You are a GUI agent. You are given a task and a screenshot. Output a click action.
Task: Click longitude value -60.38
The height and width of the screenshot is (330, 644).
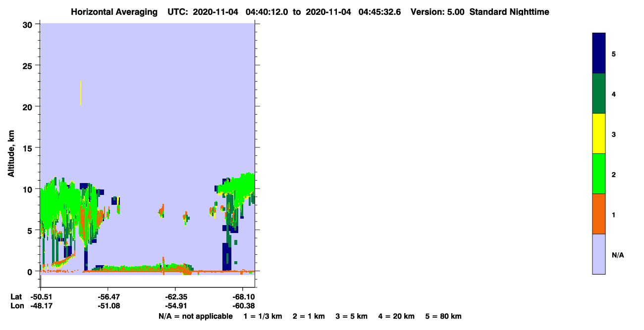[x=244, y=306]
